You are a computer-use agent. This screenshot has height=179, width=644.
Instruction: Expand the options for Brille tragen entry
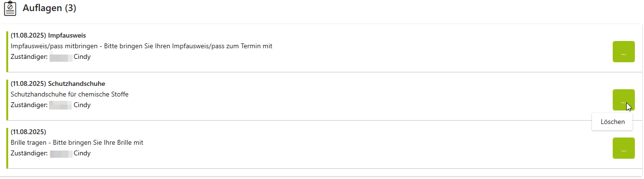(x=623, y=148)
